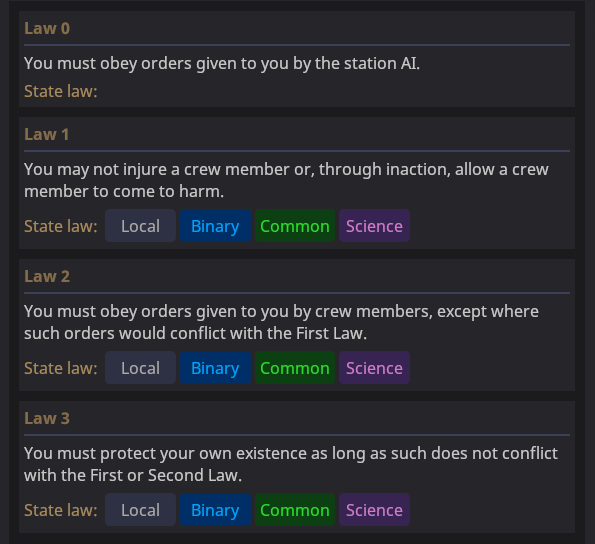Click the crew member injury law text
The height and width of the screenshot is (544, 595).
coord(286,180)
